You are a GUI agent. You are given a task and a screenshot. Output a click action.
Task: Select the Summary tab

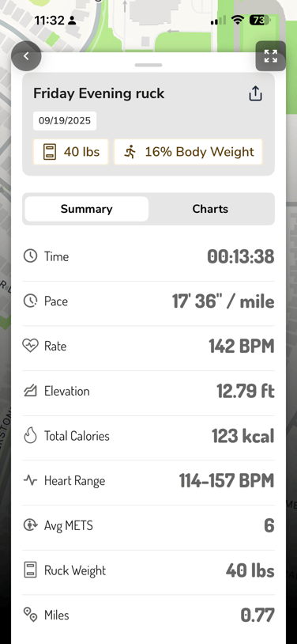87,209
